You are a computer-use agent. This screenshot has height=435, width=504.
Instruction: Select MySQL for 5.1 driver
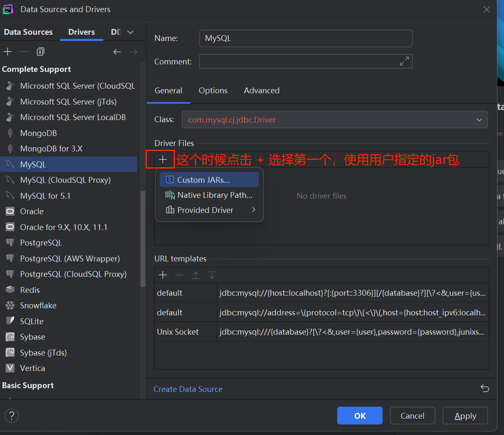[69, 196]
